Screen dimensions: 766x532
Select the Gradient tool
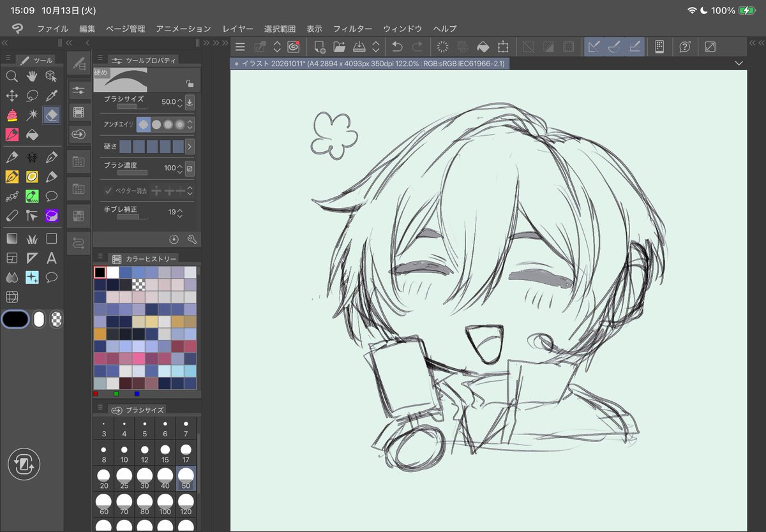11,239
